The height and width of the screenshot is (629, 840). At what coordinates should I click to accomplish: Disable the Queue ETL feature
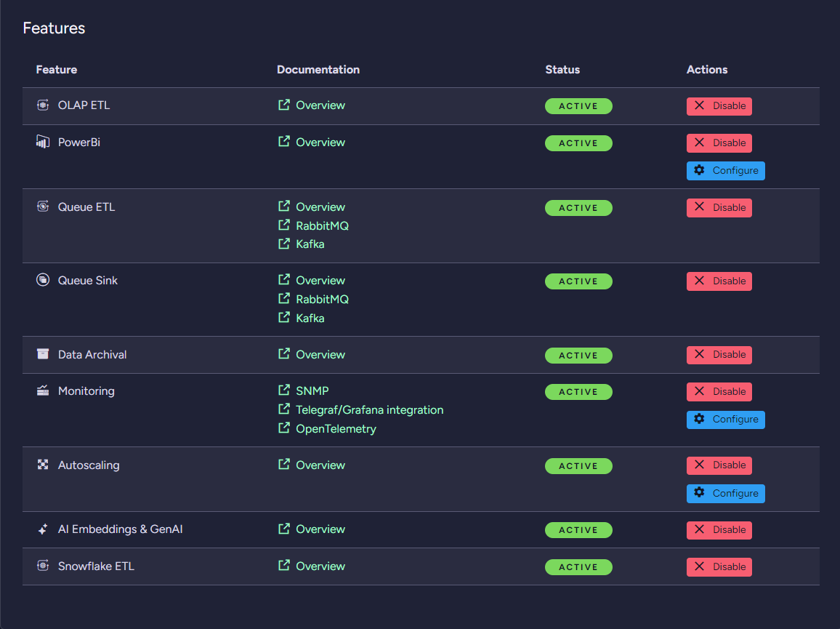coord(719,207)
